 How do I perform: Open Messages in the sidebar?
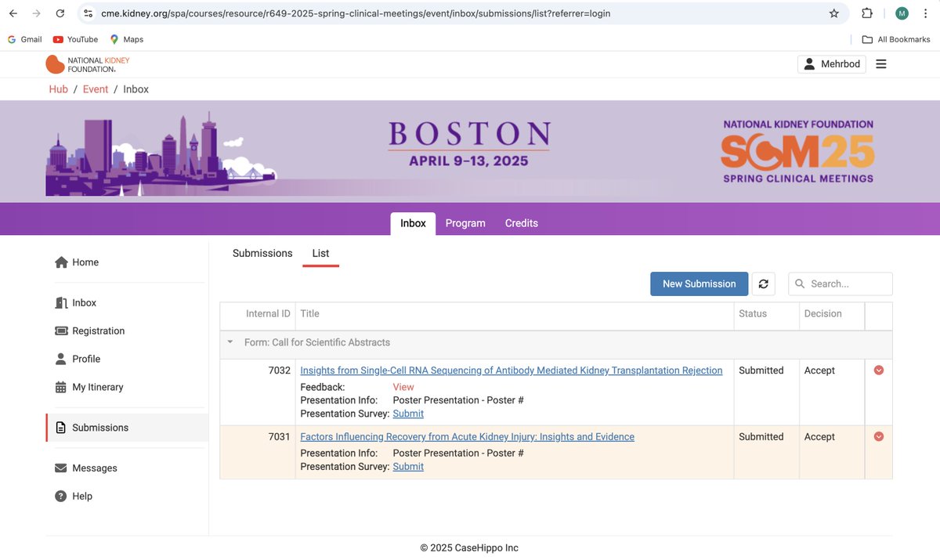point(85,468)
